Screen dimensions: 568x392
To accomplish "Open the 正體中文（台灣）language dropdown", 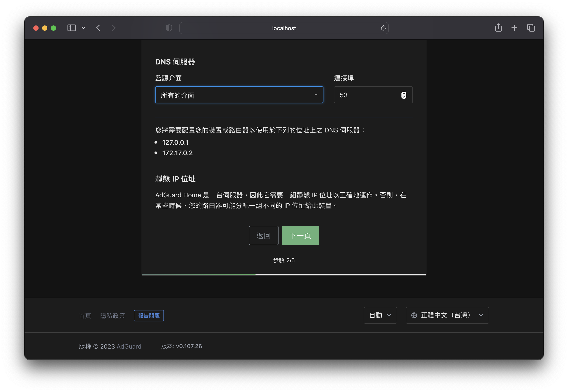I will coord(447,315).
